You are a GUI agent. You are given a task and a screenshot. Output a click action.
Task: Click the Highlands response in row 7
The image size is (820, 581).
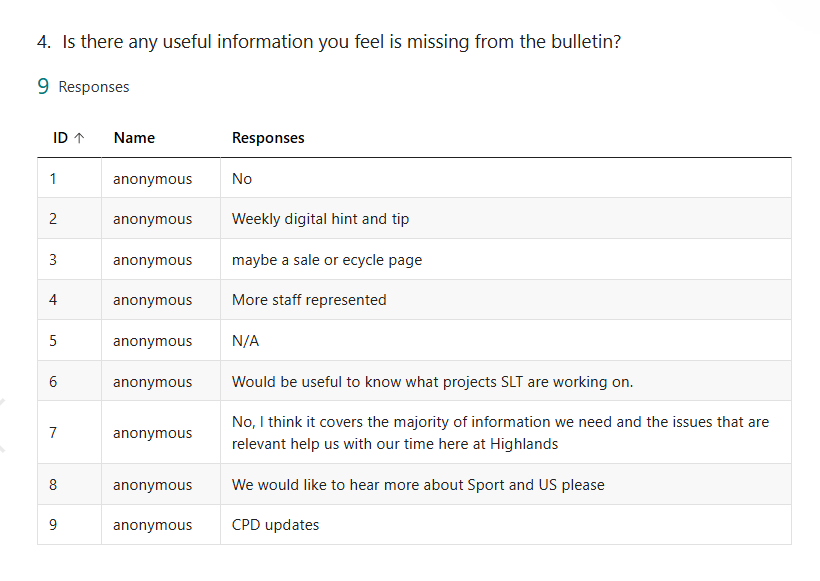500,433
